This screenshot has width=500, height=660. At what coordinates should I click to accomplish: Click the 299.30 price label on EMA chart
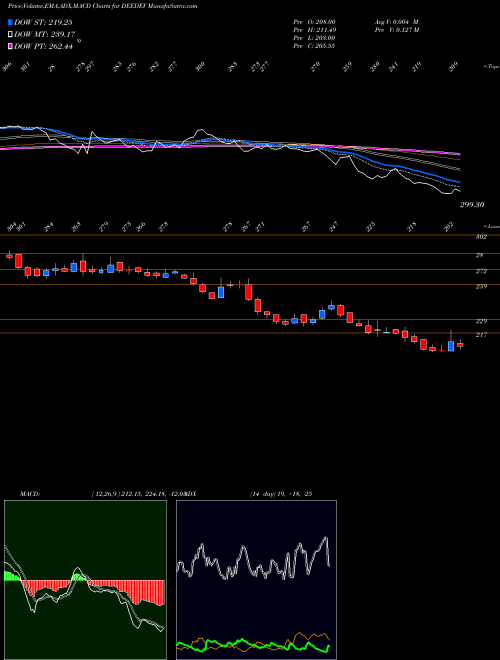(470, 205)
